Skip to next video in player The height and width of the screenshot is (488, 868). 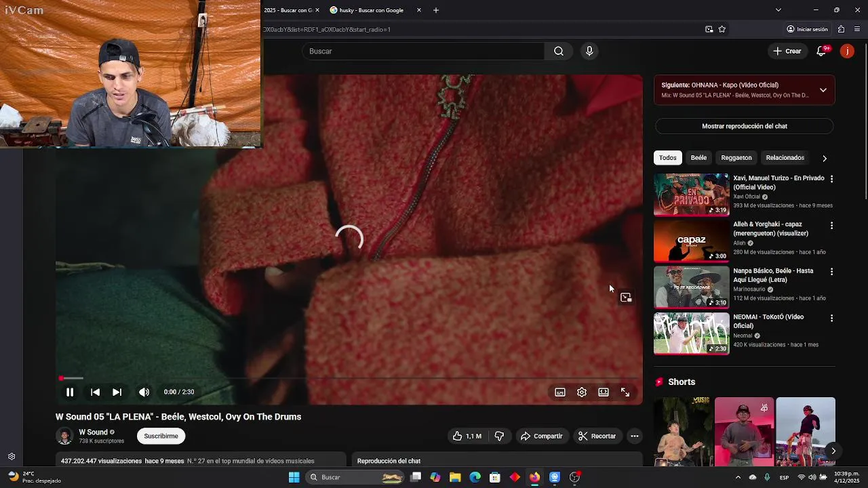(117, 392)
